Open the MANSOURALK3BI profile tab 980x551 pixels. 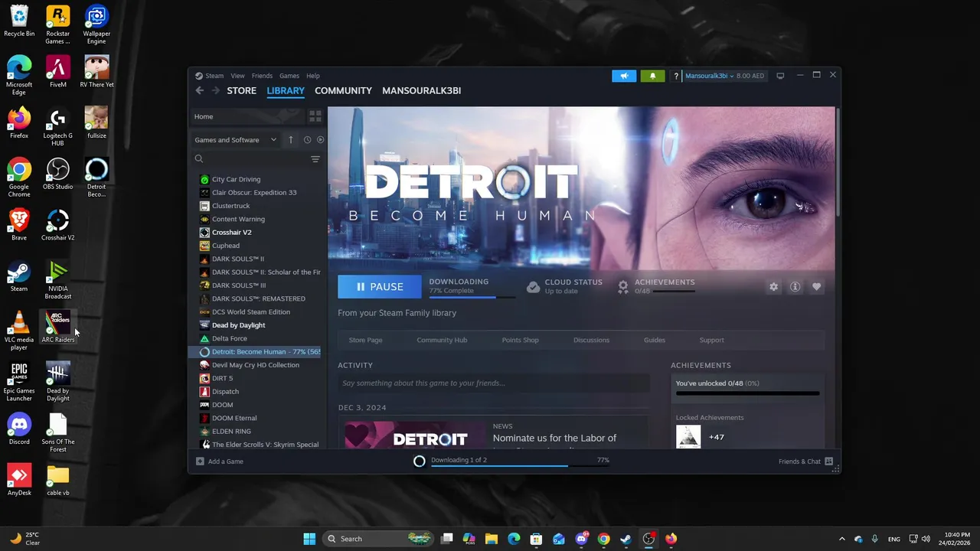421,90
